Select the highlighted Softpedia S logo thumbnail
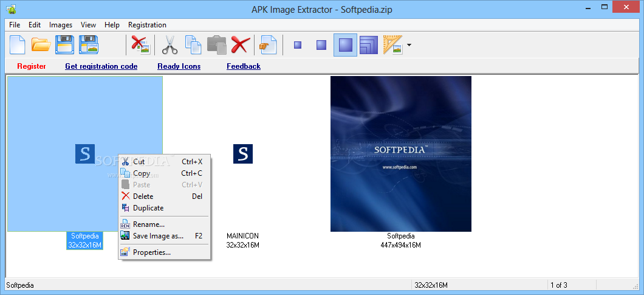 85,154
